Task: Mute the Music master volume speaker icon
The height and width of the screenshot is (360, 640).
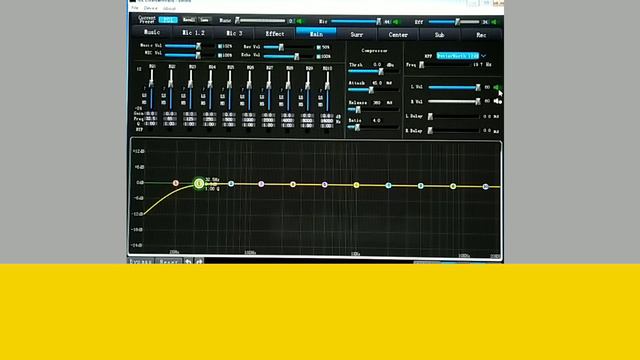Action: 300,21
